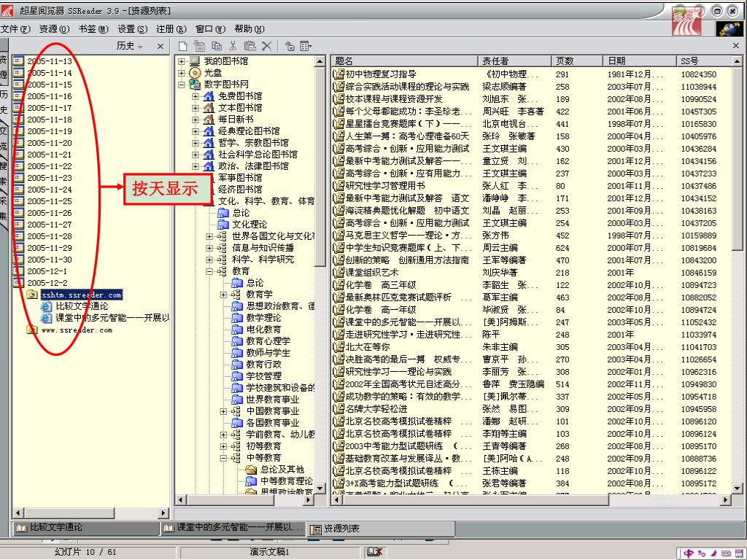This screenshot has height=560, width=747.
Task: Expand the 我的图书馆 tree node
Action: tap(181, 61)
